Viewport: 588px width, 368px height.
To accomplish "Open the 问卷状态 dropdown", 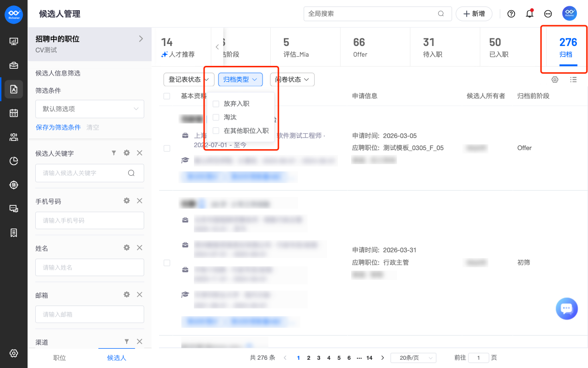I will point(292,79).
